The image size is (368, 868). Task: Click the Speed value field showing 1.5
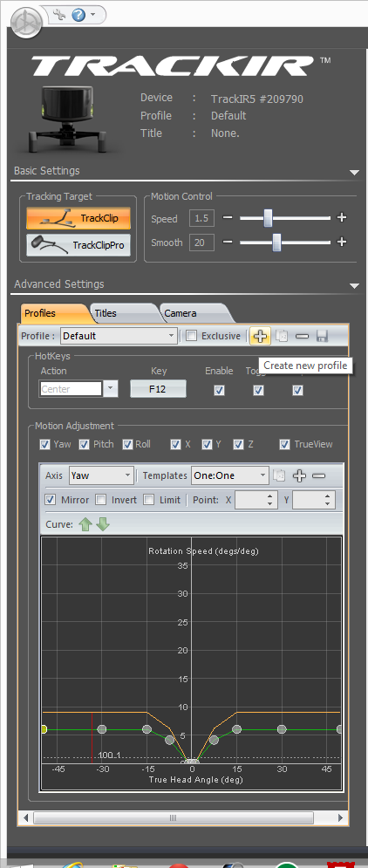tap(201, 218)
